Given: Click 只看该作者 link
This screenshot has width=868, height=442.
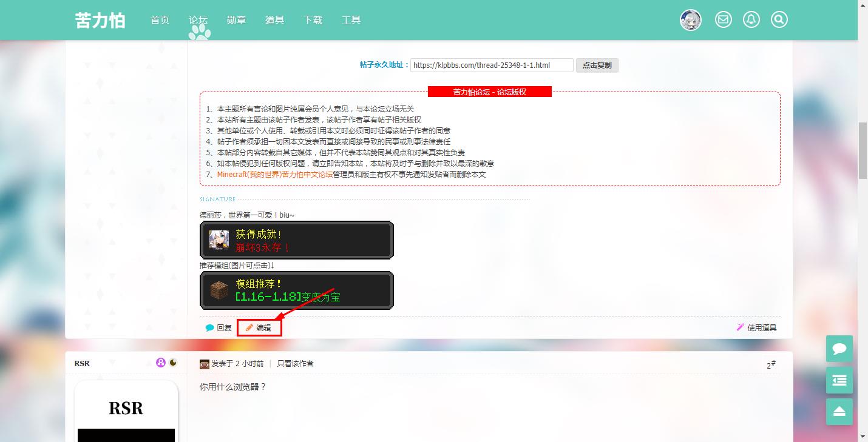Looking at the screenshot, I should (x=296, y=364).
